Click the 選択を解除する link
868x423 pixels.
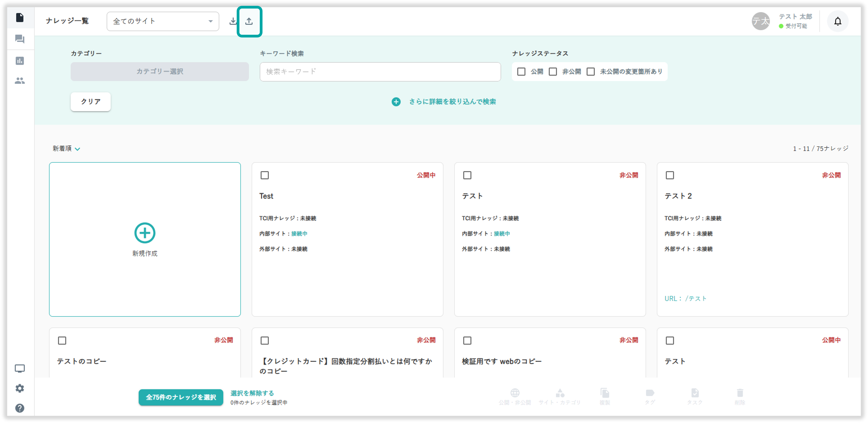coord(252,393)
